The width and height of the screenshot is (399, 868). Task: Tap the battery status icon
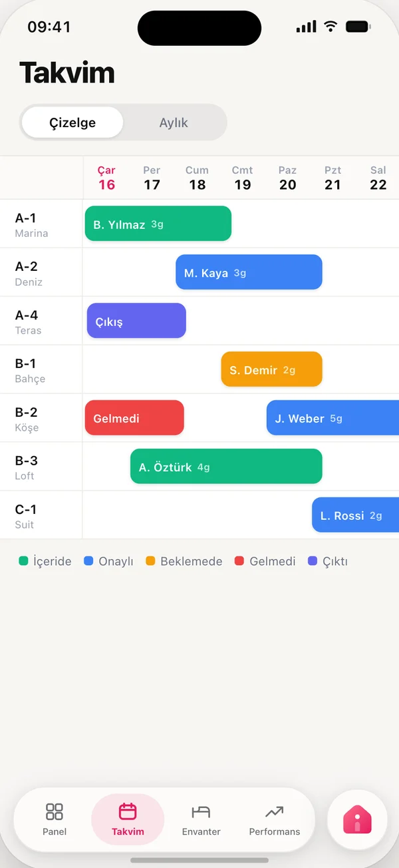coord(358,27)
